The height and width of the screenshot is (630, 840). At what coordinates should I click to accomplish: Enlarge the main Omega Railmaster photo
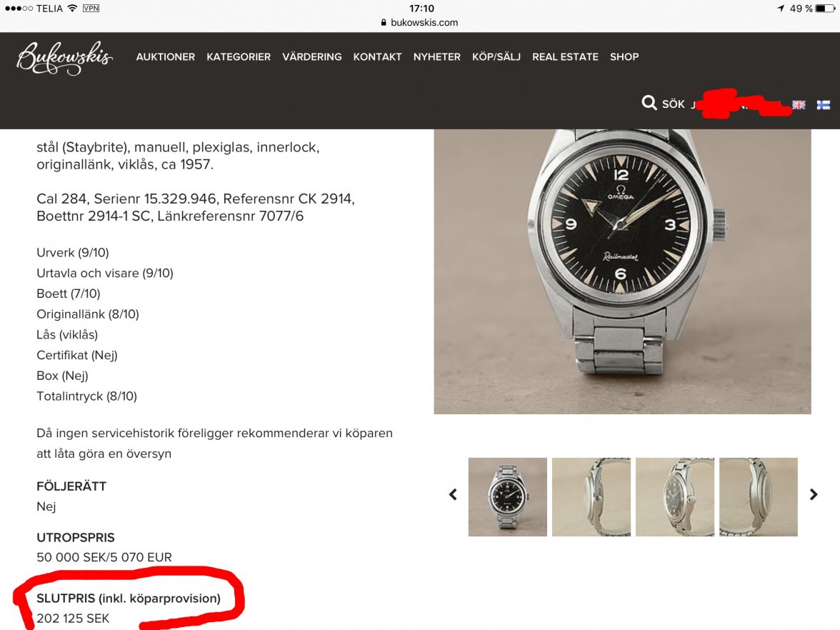pos(622,271)
